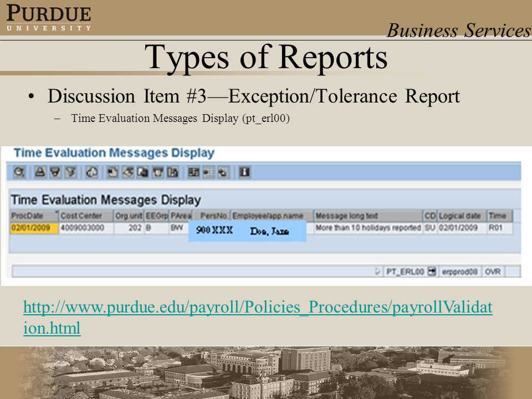Select the Time cell 'R01'

[x=500, y=228]
